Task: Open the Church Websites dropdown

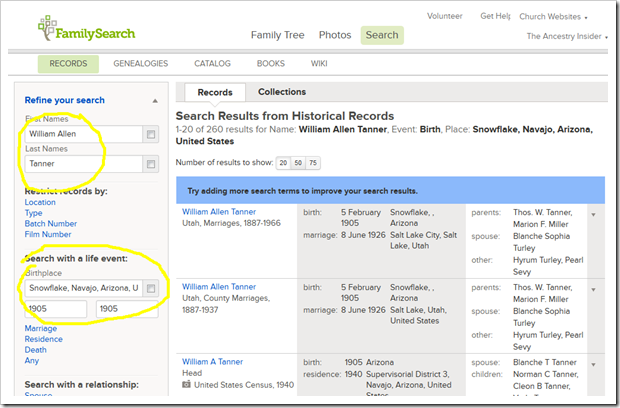Action: tap(561, 17)
